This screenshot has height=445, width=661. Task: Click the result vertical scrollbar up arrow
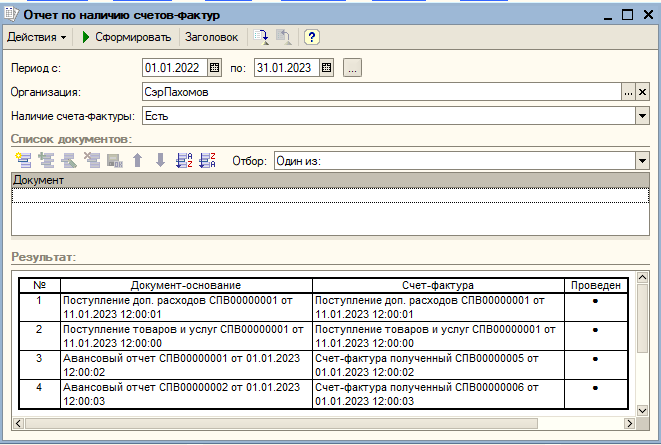coord(642,277)
